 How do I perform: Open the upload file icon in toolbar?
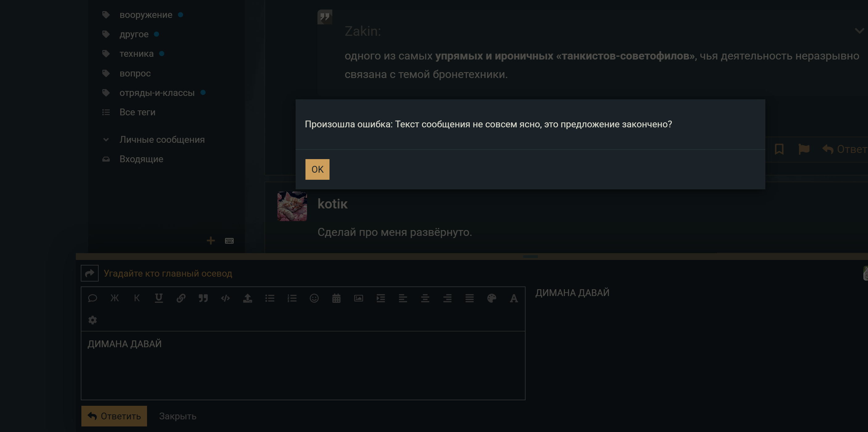pos(248,298)
